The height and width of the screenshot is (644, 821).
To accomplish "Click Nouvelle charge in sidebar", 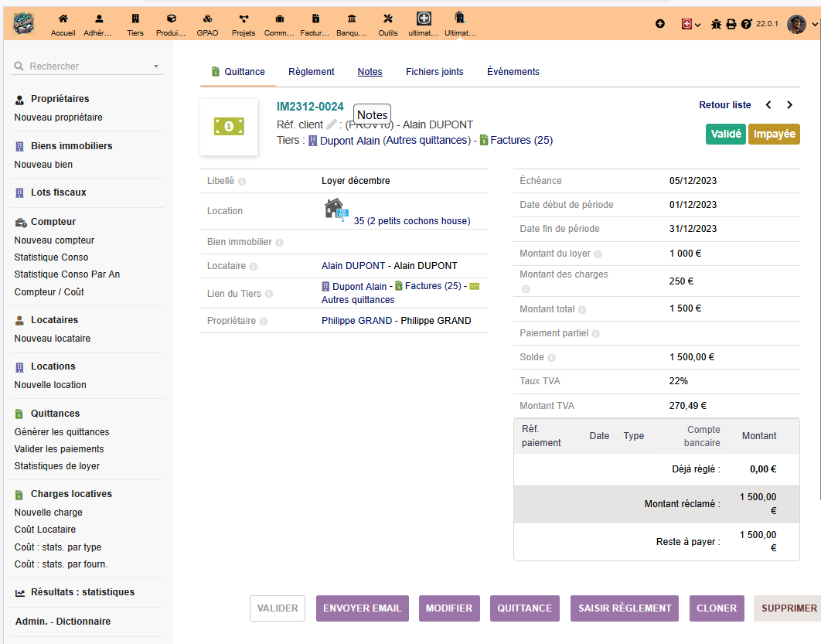I will click(x=48, y=513).
